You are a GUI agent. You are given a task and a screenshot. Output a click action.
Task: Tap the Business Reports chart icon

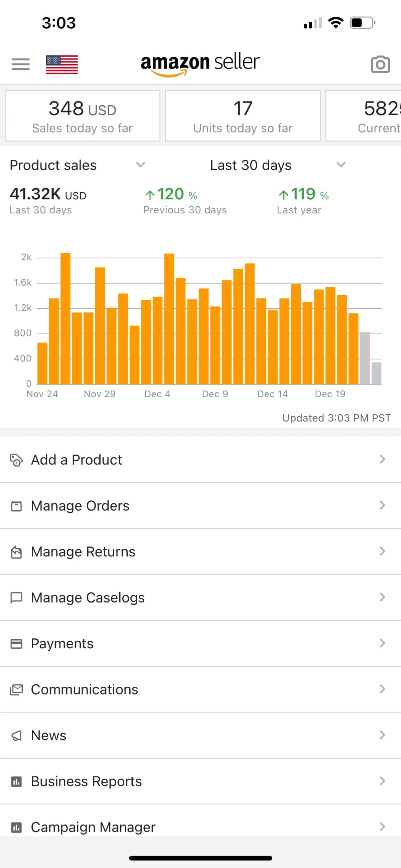click(x=16, y=781)
